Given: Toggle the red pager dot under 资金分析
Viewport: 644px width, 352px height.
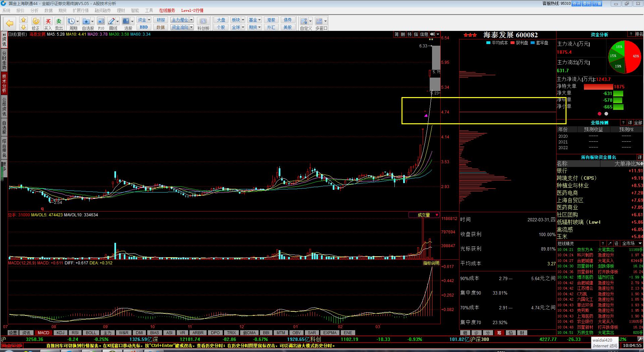Looking at the screenshot, I should [599, 114].
